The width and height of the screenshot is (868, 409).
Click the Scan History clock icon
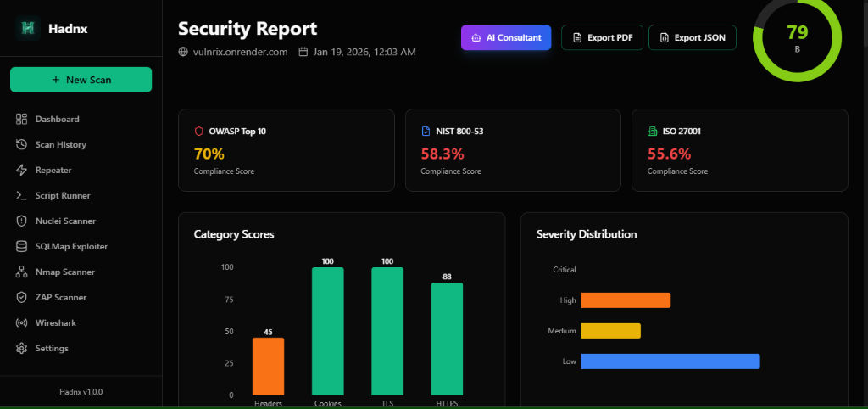[22, 145]
